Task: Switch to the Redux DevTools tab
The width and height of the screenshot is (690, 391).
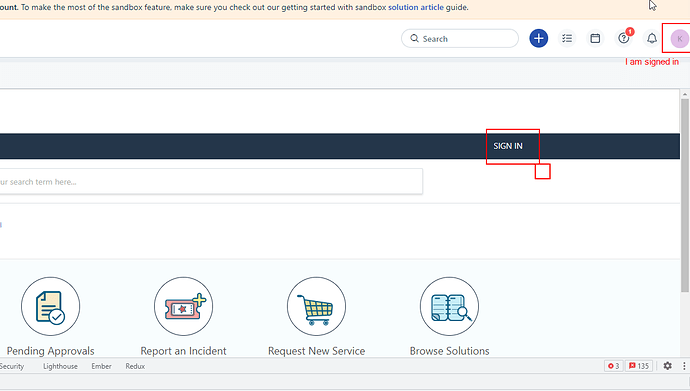Action: pyautogui.click(x=135, y=366)
